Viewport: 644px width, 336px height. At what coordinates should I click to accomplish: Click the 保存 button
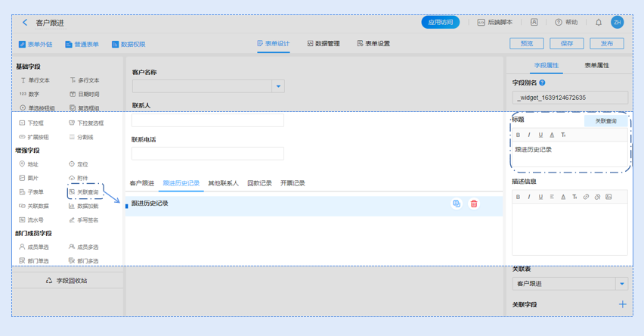(567, 44)
